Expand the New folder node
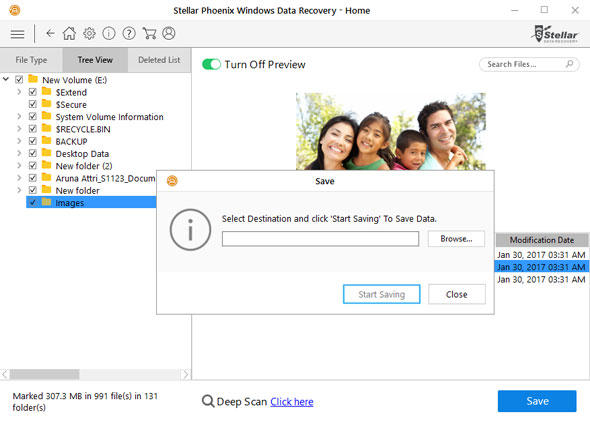Screen dimensions: 590x421 tap(19, 190)
